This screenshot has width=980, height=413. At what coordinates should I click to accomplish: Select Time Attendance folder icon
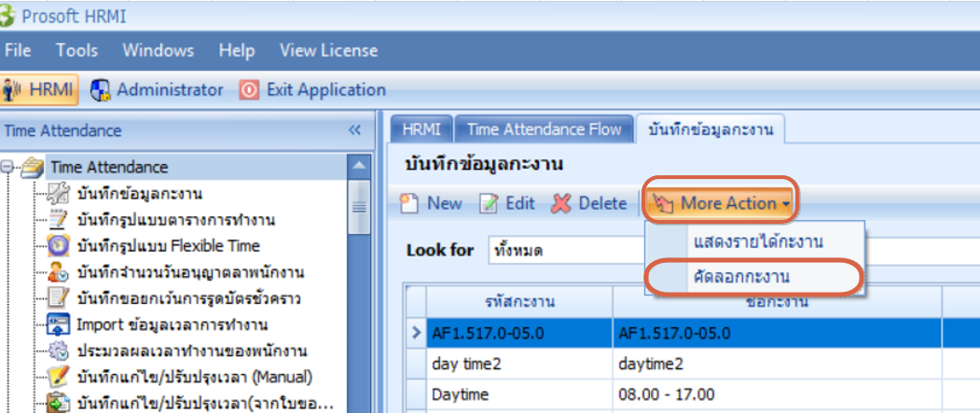32,168
